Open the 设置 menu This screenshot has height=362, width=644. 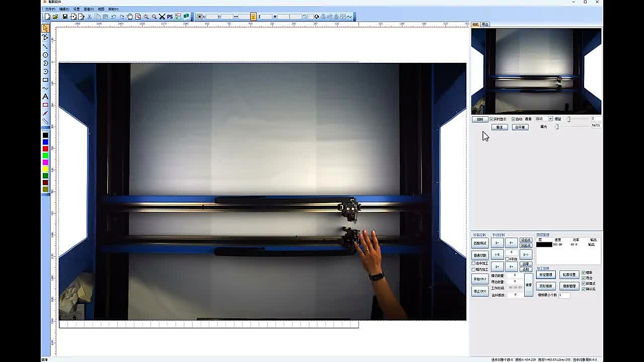coord(76,9)
